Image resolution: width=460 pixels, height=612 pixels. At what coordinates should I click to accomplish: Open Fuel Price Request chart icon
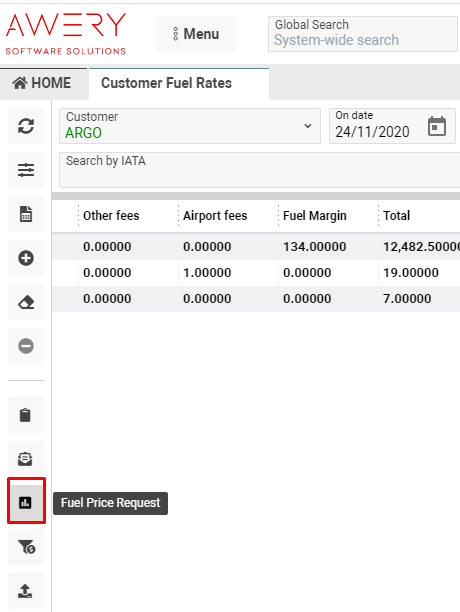tap(26, 502)
